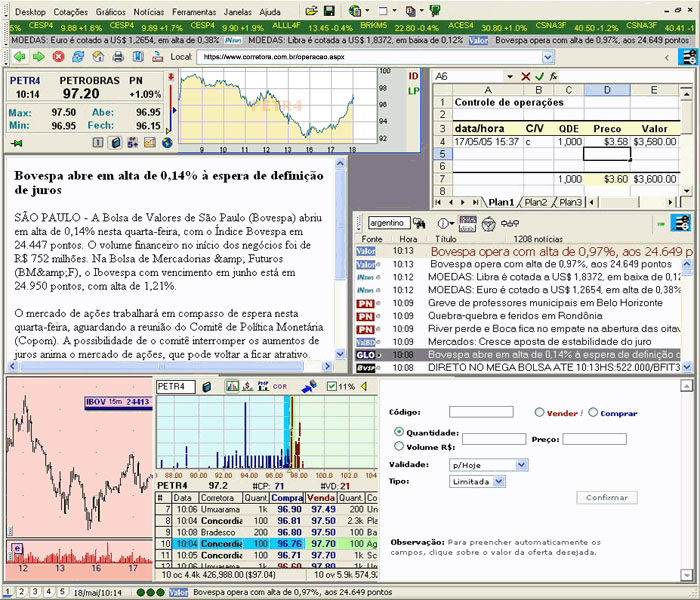The width and height of the screenshot is (700, 600).
Task: Click the Código input field
Action: click(x=481, y=412)
